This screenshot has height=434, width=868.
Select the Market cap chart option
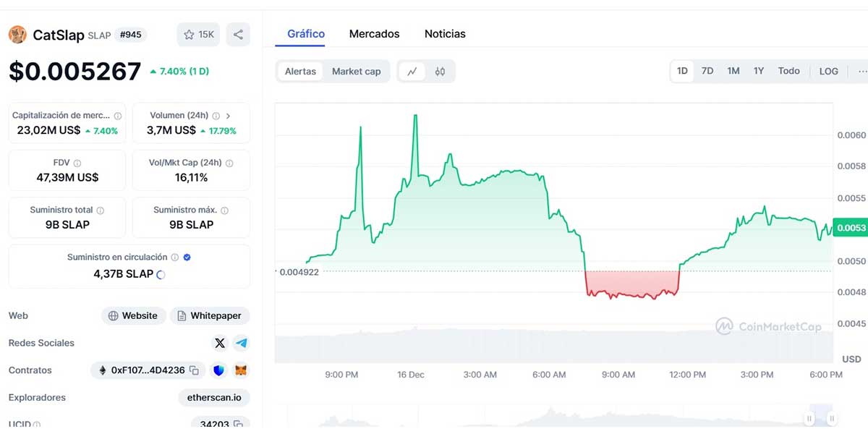click(x=356, y=72)
